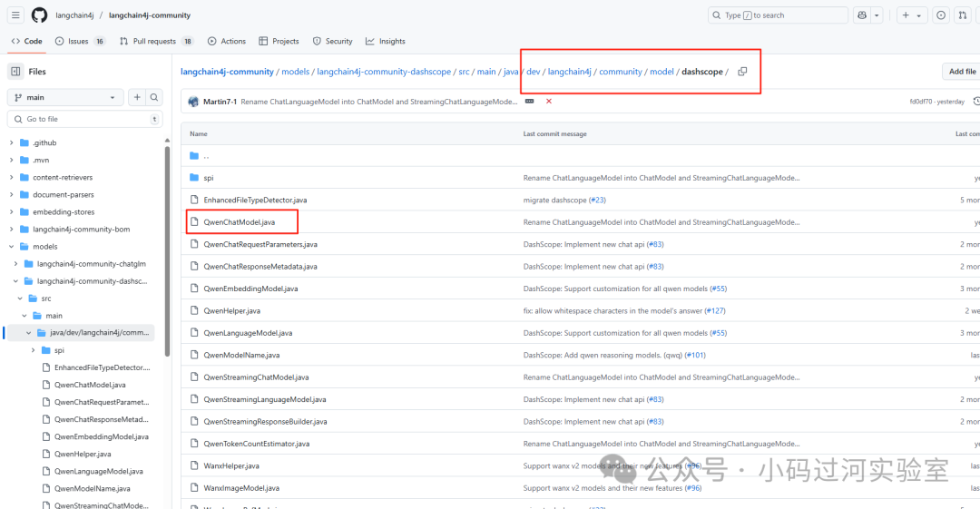Click the GitHub logo icon
This screenshot has height=509, width=980.
tap(39, 15)
